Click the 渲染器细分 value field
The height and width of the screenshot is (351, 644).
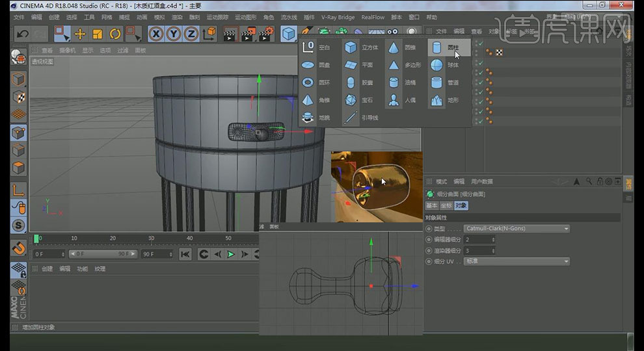[x=479, y=250]
